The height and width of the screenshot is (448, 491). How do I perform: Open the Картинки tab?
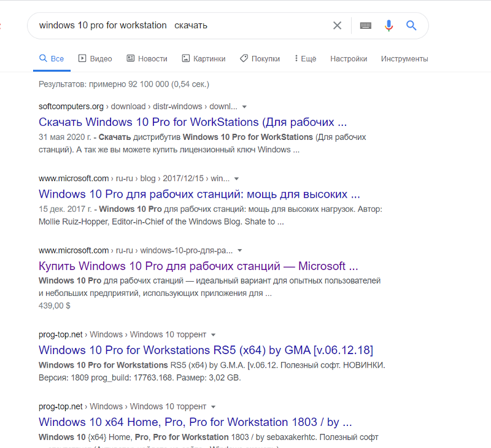(x=204, y=58)
